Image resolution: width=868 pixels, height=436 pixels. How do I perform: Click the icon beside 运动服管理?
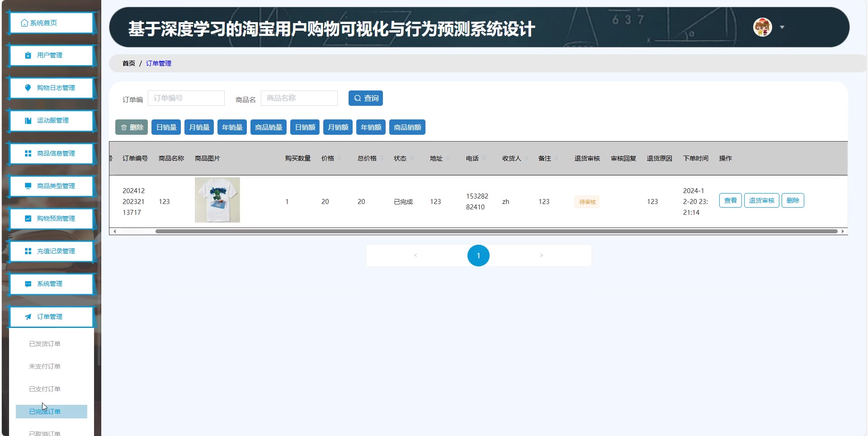28,121
